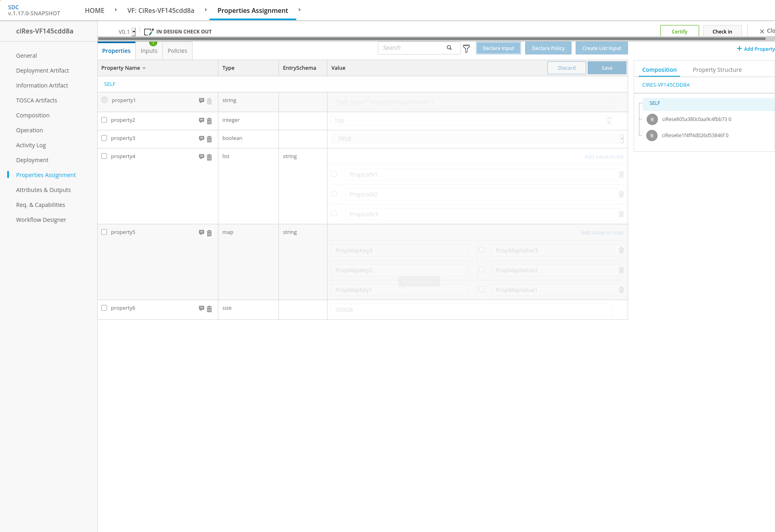The width and height of the screenshot is (775, 532).
Task: Click the Check in button
Action: point(722,31)
